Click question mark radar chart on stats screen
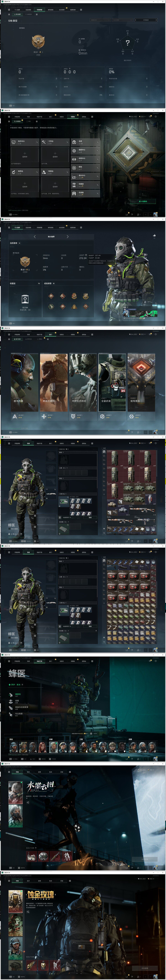Viewport: 166px width, 980px height. coord(127,43)
